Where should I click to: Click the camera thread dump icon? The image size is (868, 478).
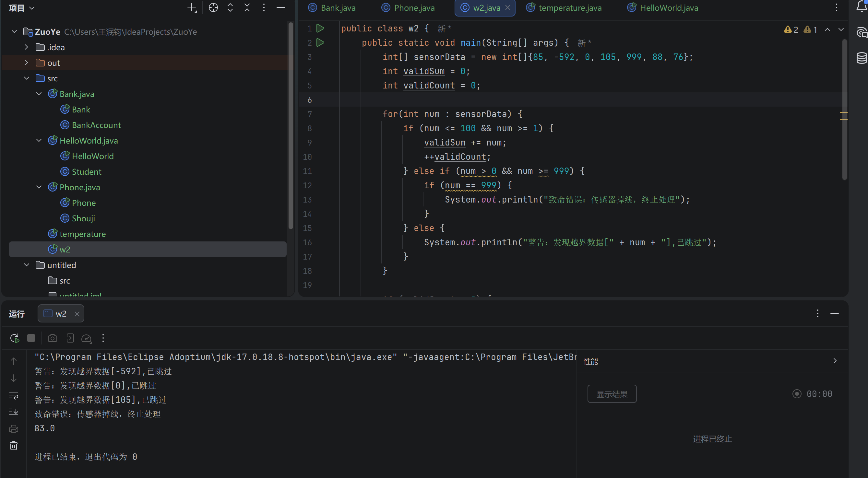(53, 338)
